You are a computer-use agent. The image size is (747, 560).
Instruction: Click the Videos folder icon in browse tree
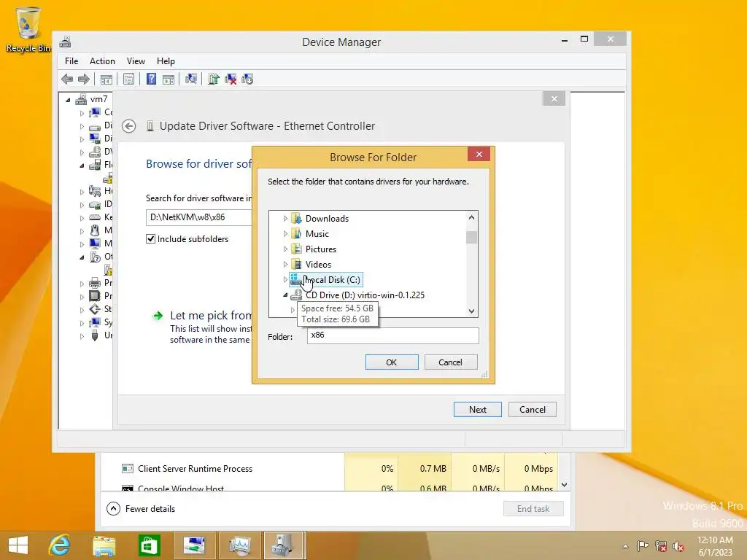[296, 264]
